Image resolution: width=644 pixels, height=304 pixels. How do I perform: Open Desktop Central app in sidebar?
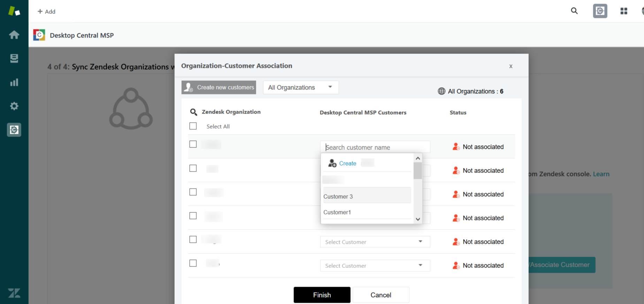point(14,130)
